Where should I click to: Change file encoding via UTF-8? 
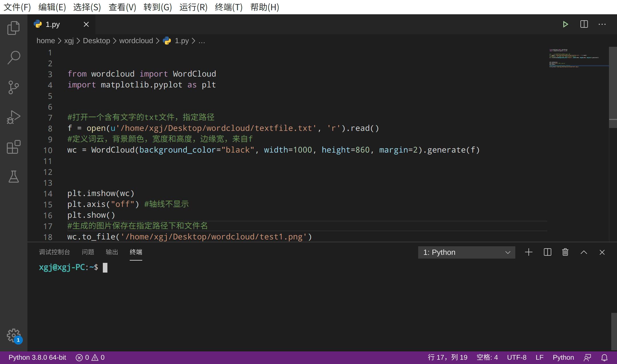point(516,357)
